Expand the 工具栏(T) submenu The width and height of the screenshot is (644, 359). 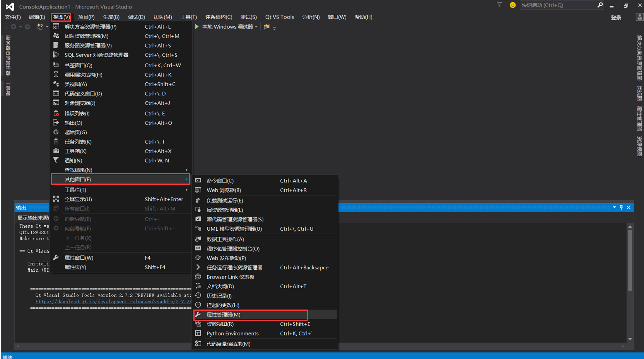point(121,190)
